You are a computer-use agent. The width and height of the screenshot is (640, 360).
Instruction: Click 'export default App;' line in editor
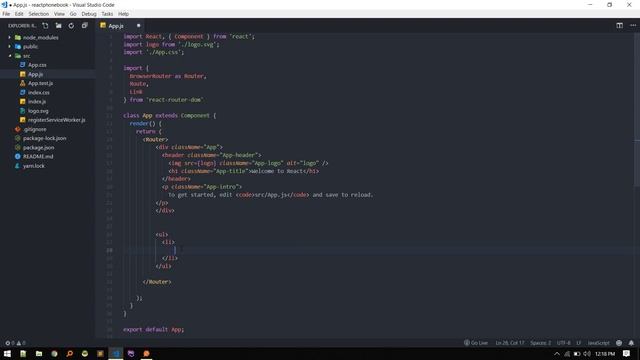(153, 329)
